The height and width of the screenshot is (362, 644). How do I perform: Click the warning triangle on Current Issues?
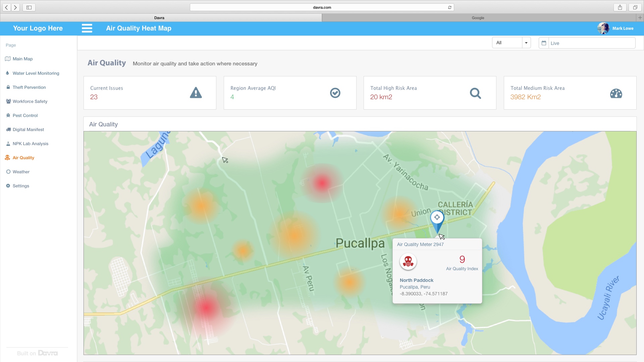(196, 93)
